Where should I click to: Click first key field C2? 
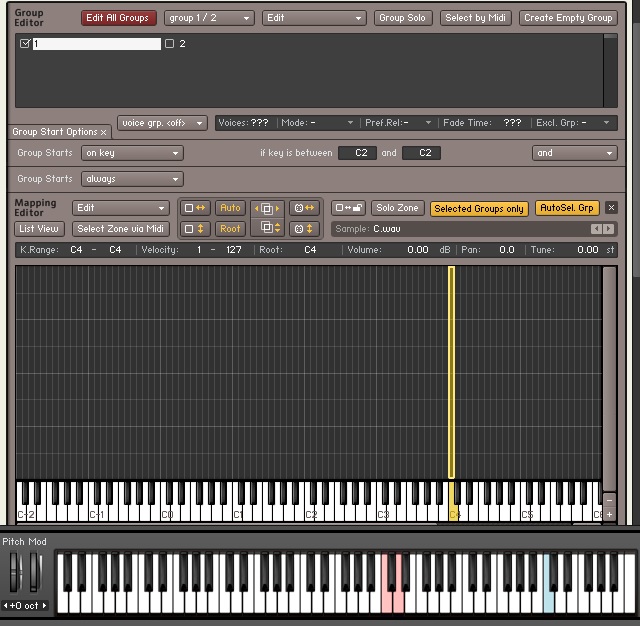pos(358,153)
